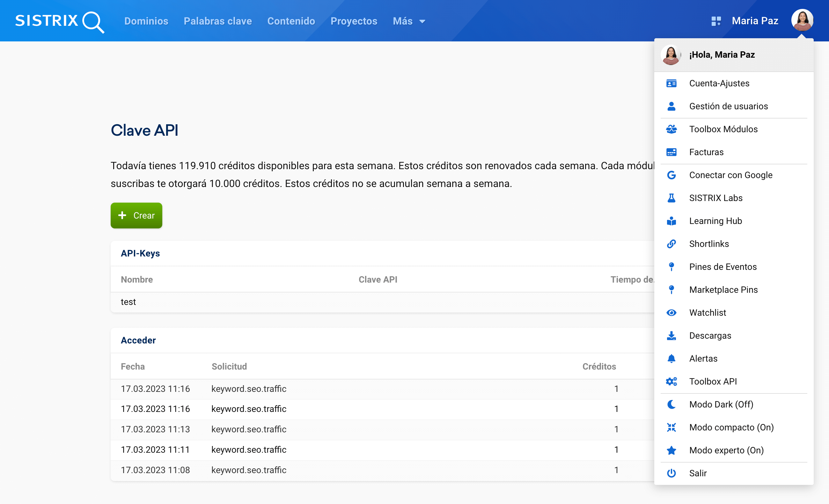Click the Descargas download icon
This screenshot has height=504, width=829.
coord(671,335)
